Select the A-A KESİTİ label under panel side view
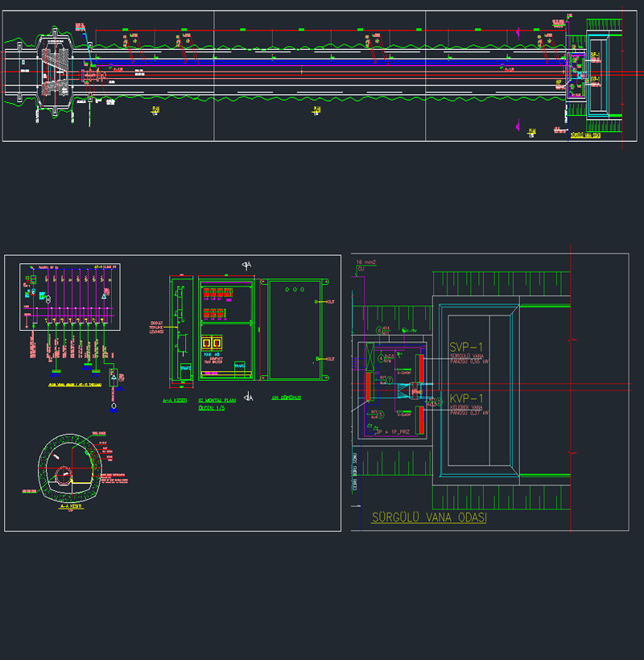Image resolution: width=644 pixels, height=660 pixels. pyautogui.click(x=175, y=400)
